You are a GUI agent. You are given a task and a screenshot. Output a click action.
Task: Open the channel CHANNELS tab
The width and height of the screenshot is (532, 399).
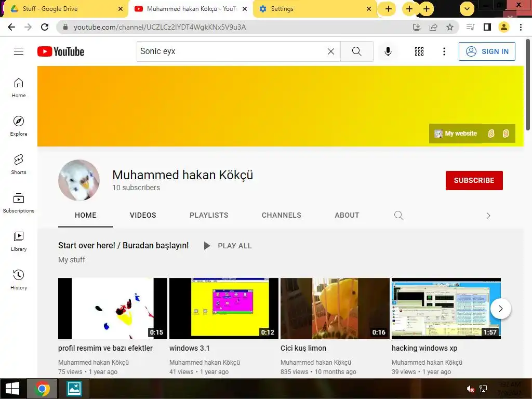(281, 215)
